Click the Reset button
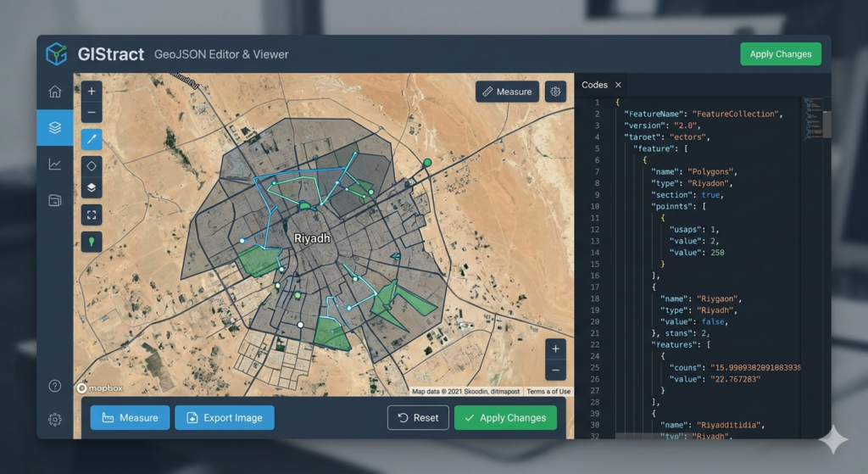The height and width of the screenshot is (474, 868). click(x=418, y=417)
